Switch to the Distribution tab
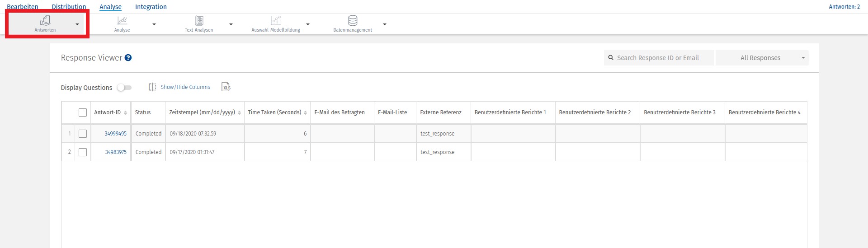This screenshot has width=868, height=248. (69, 7)
